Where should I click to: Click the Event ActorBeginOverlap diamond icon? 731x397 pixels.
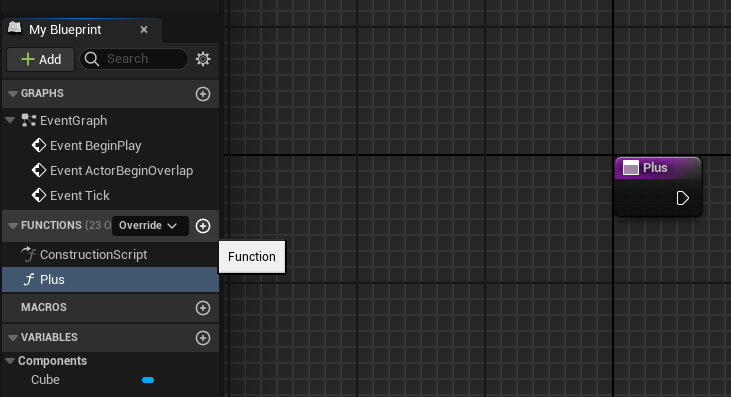39,170
